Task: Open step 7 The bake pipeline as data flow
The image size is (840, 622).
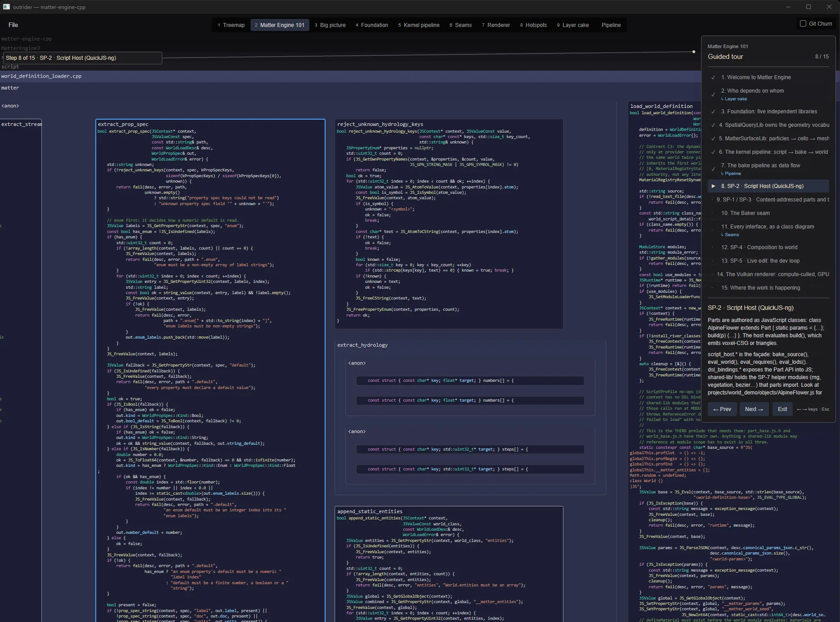Action: point(769,166)
